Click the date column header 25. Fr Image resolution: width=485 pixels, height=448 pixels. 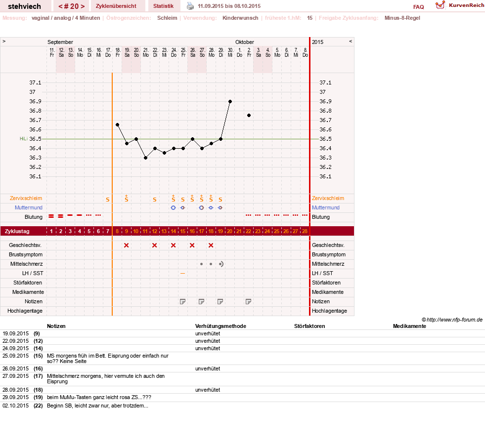(183, 52)
